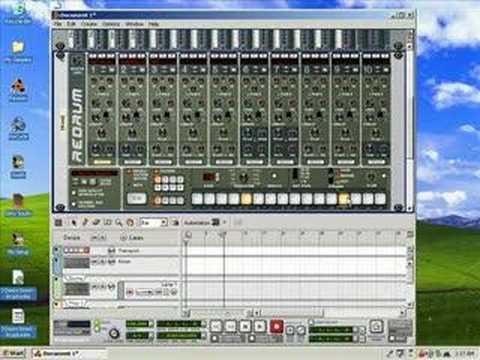Open the Options menu
The image size is (480, 360).
(x=111, y=24)
